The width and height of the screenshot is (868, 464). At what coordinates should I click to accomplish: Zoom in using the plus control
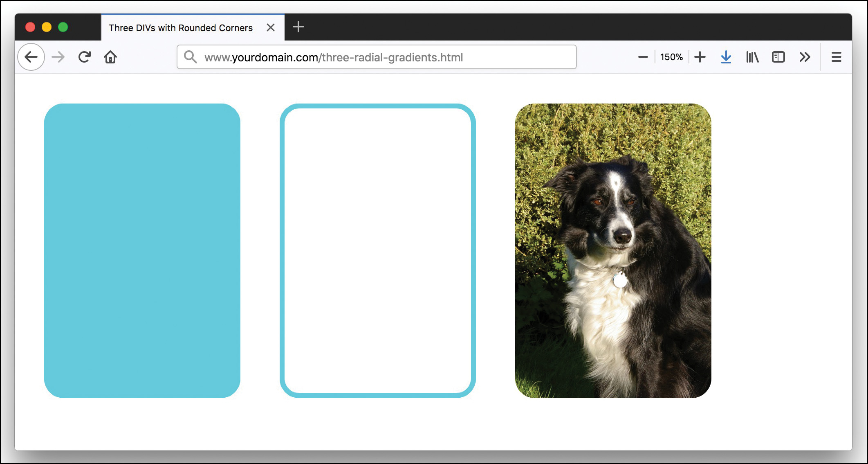[700, 57]
